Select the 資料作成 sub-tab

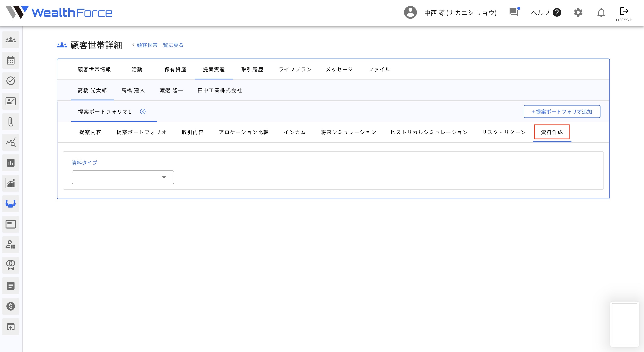[552, 132]
